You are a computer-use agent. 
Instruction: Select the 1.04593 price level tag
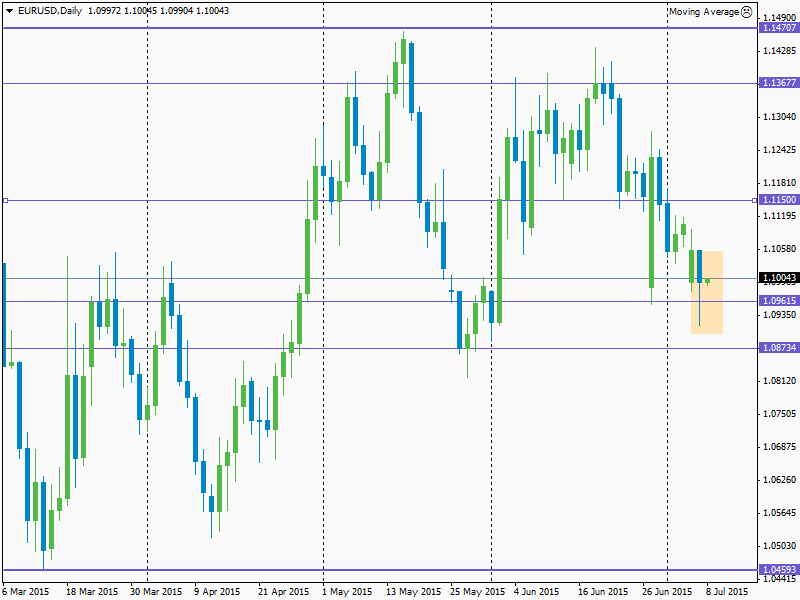[x=779, y=569]
